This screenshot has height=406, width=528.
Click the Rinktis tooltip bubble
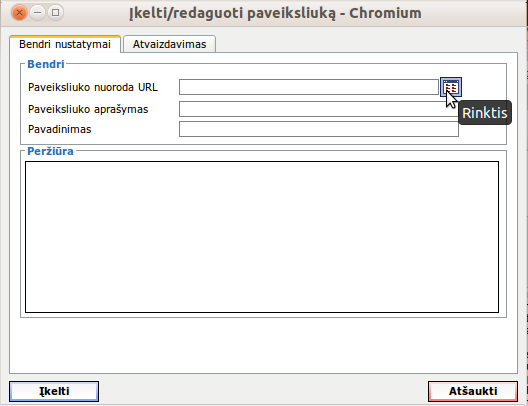click(485, 113)
